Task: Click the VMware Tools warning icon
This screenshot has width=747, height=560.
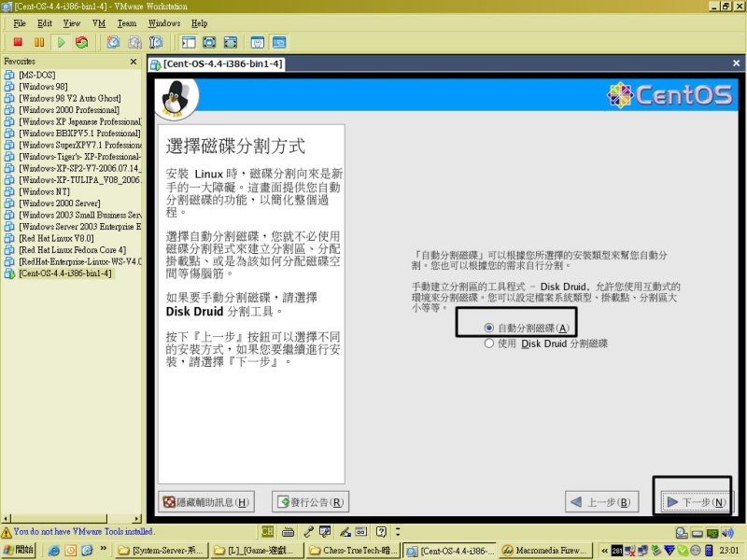Action: [7, 532]
